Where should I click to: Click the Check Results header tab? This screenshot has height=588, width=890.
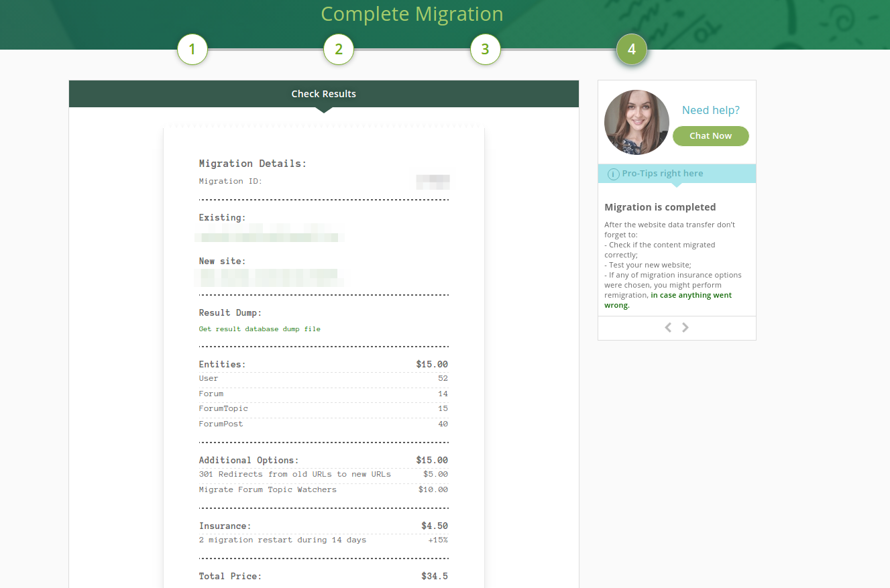click(x=323, y=94)
